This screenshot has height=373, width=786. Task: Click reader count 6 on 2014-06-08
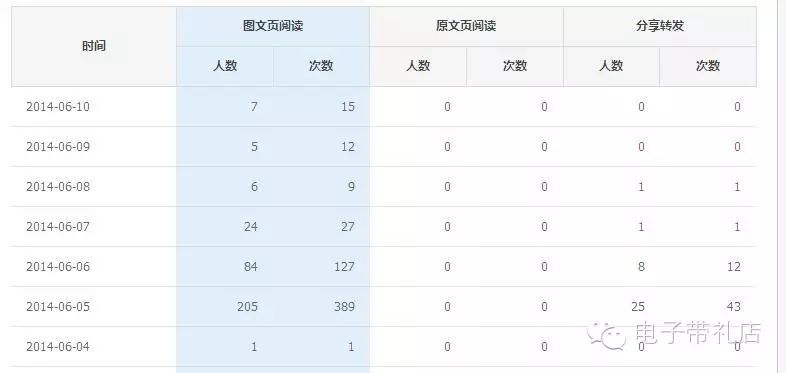(254, 187)
